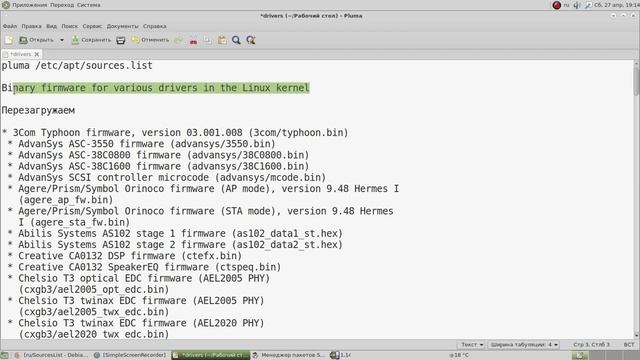Paste from the clipboard using the toolbar icon
Screen dimensions: 640x360
pos(222,40)
